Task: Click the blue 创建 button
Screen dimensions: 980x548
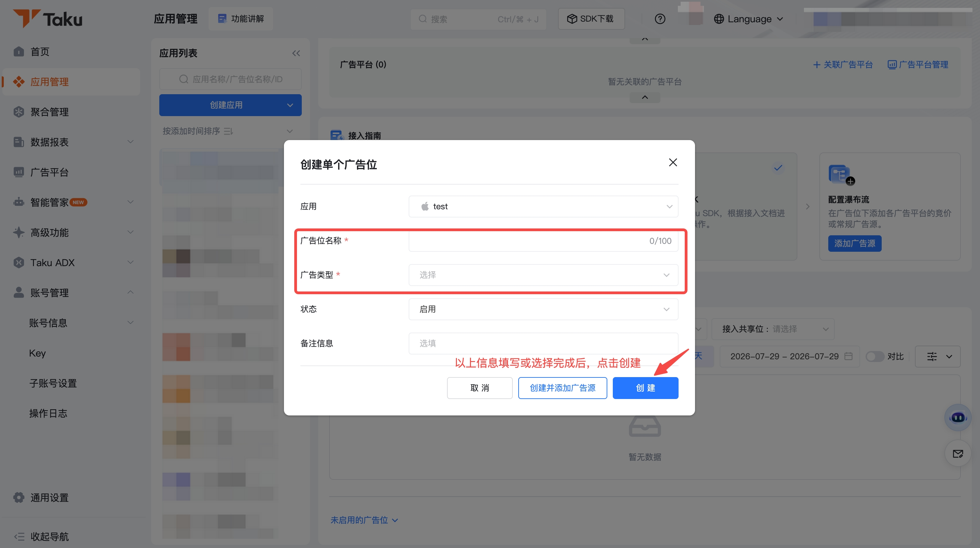Action: coord(645,388)
